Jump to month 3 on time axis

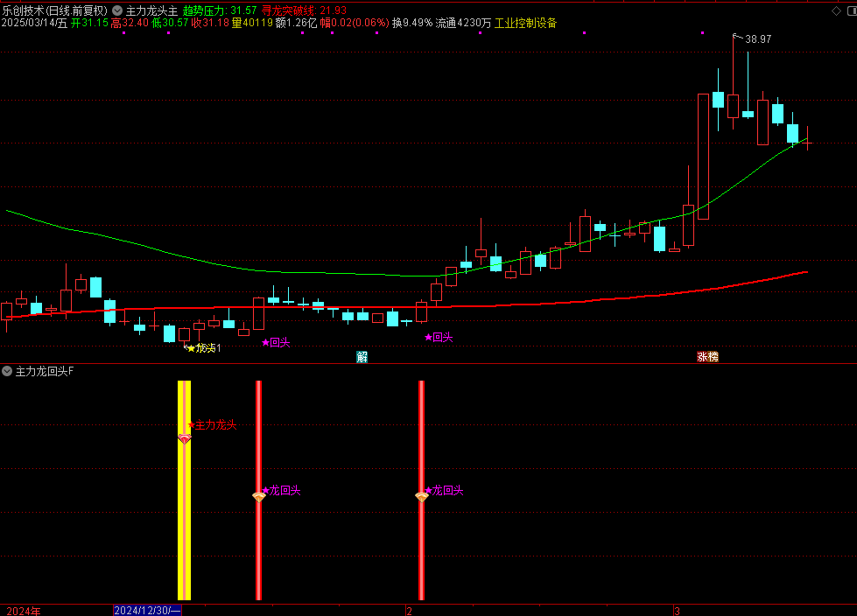(x=677, y=610)
